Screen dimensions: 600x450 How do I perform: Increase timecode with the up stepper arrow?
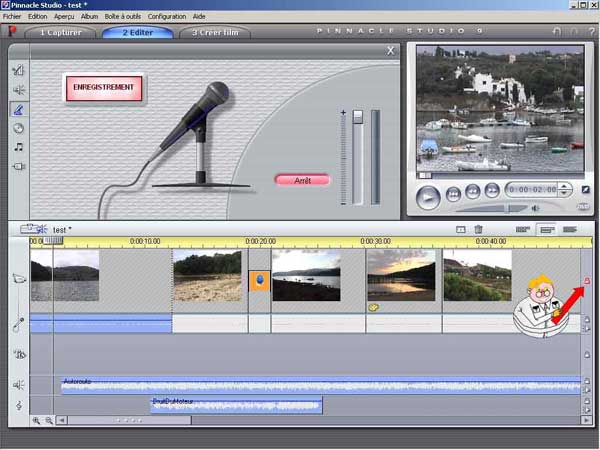[564, 186]
